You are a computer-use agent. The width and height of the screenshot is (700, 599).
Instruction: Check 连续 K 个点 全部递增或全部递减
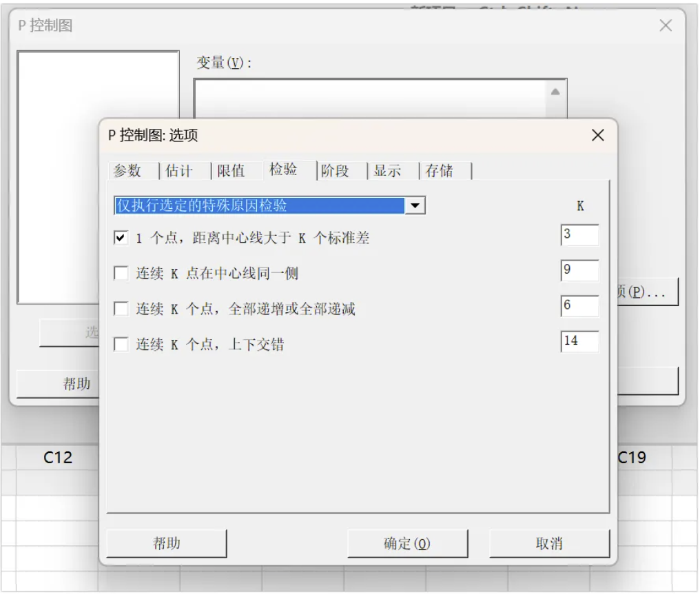tap(121, 309)
